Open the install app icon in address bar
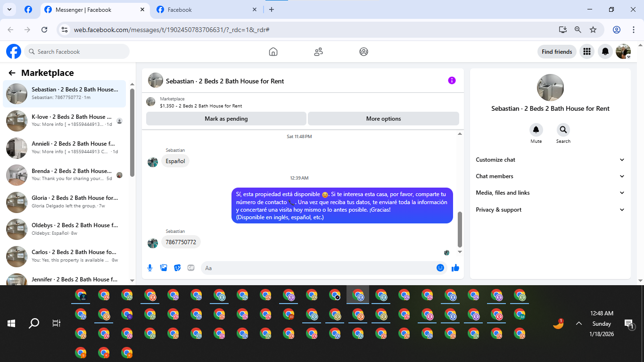The height and width of the screenshot is (362, 644). (x=562, y=30)
